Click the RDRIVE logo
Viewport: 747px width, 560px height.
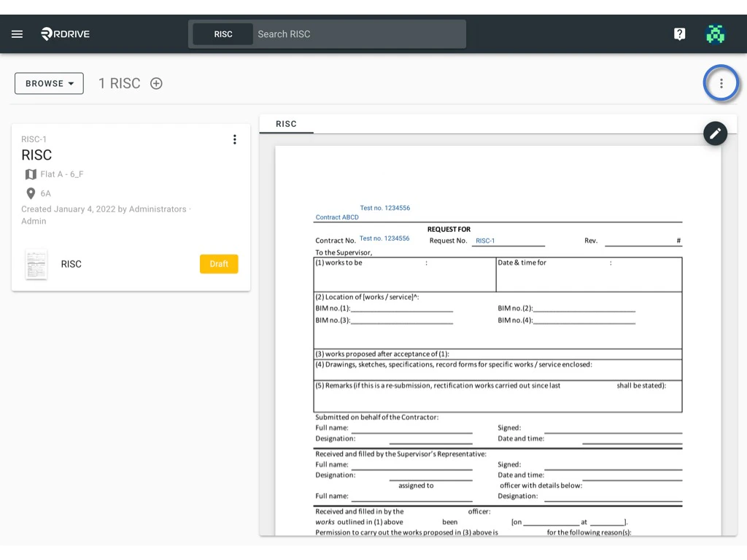[x=65, y=34]
